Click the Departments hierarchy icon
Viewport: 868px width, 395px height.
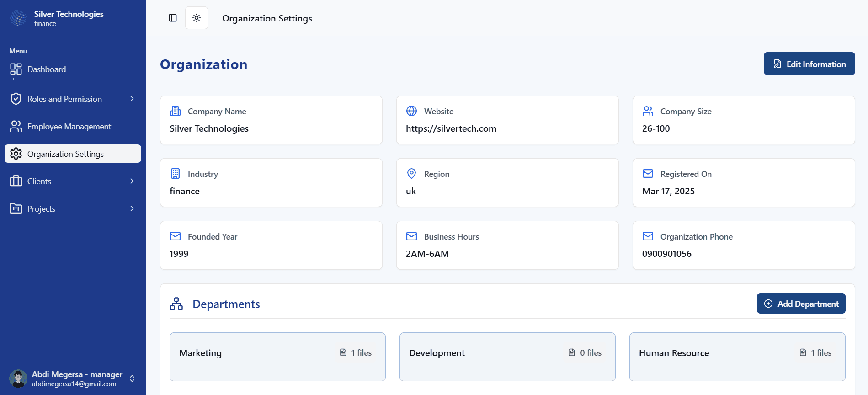176,304
